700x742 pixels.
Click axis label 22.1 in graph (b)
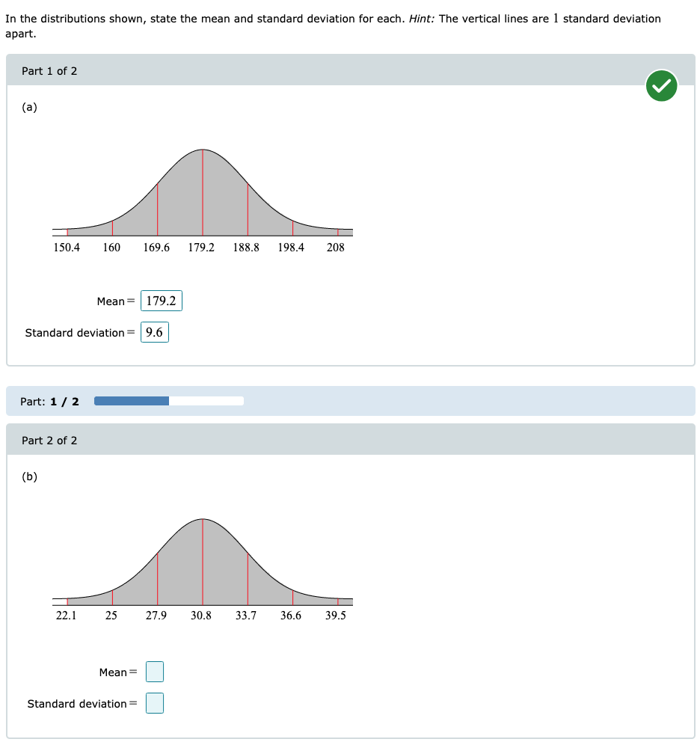(x=67, y=616)
